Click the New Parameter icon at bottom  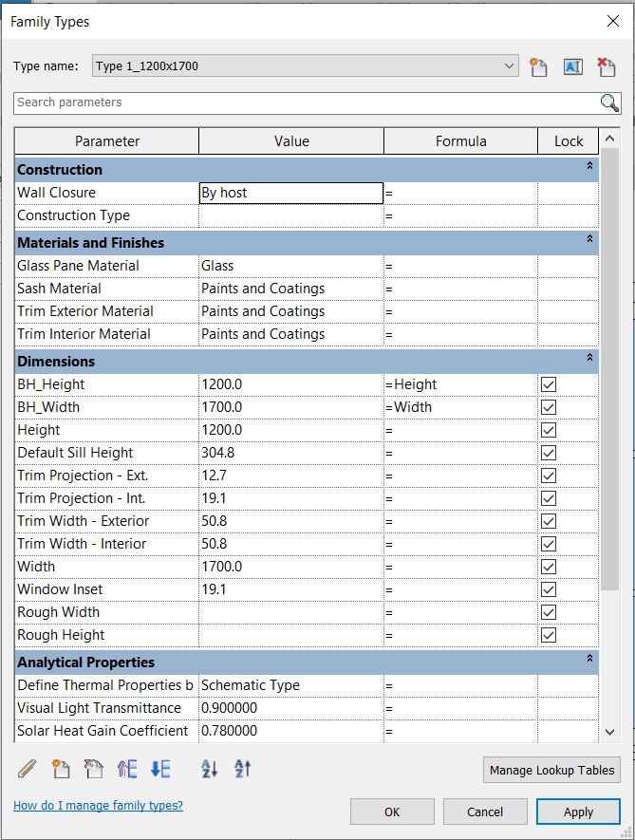pos(61,769)
